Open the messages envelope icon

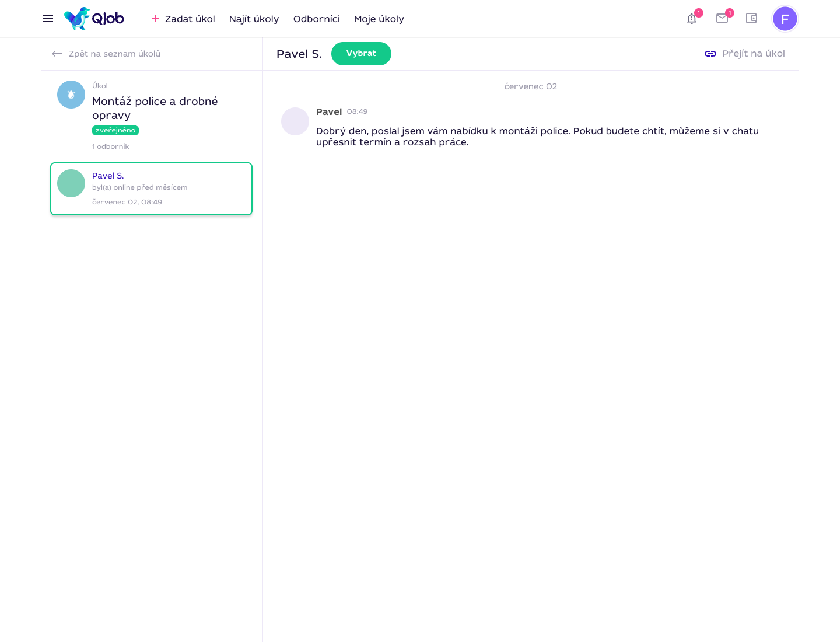click(722, 18)
